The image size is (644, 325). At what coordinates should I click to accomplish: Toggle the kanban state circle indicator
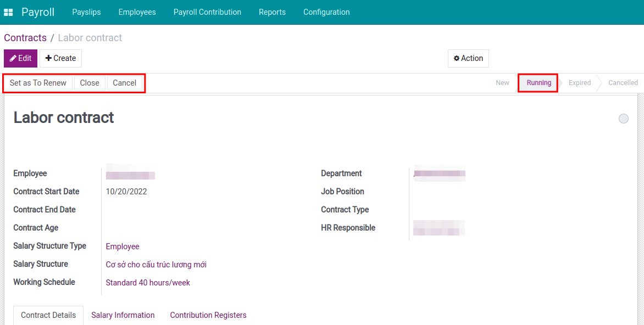pos(623,119)
